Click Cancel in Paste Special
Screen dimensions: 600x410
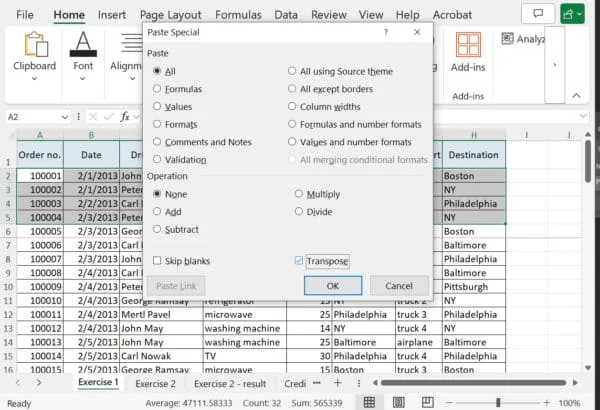pos(399,286)
